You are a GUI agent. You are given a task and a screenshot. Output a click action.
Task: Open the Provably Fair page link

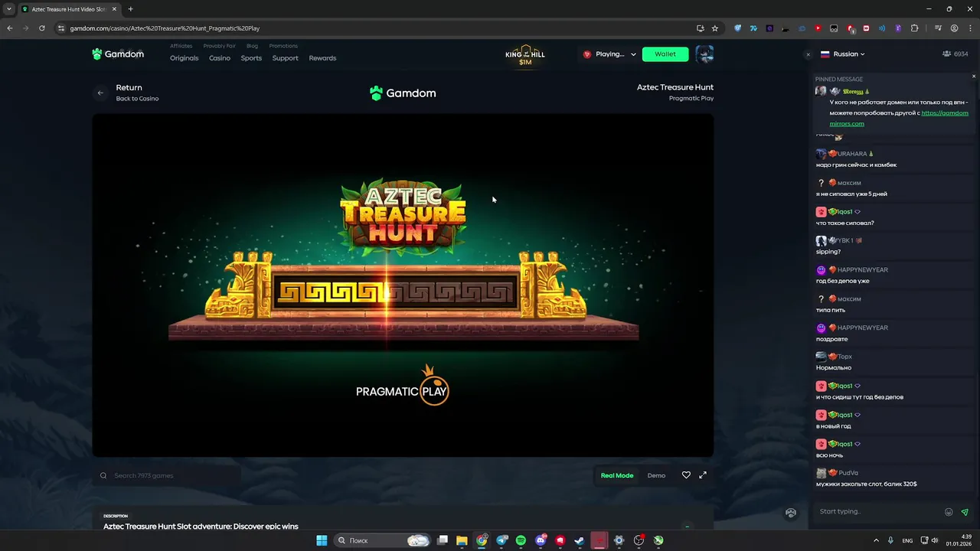[x=219, y=46]
